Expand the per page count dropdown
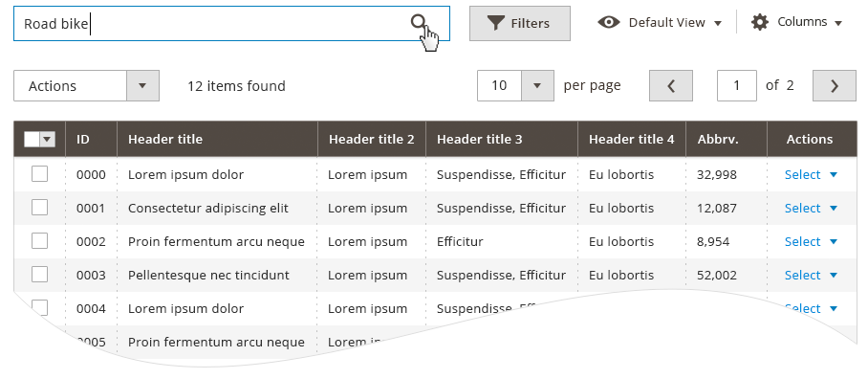 point(537,86)
